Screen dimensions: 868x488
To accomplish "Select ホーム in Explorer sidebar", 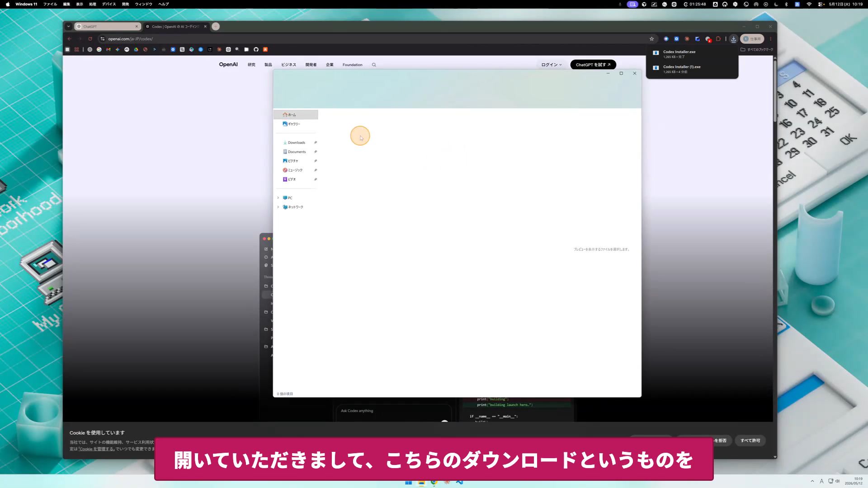I will click(296, 115).
